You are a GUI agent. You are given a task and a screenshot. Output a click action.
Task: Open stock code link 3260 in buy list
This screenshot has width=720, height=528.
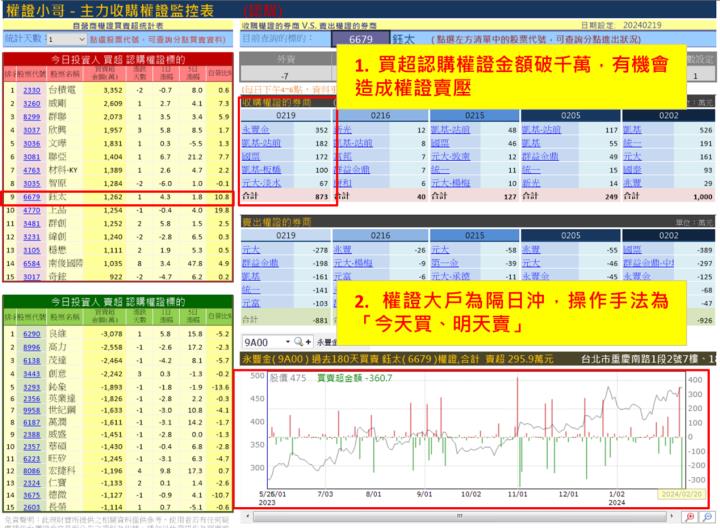[x=32, y=104]
